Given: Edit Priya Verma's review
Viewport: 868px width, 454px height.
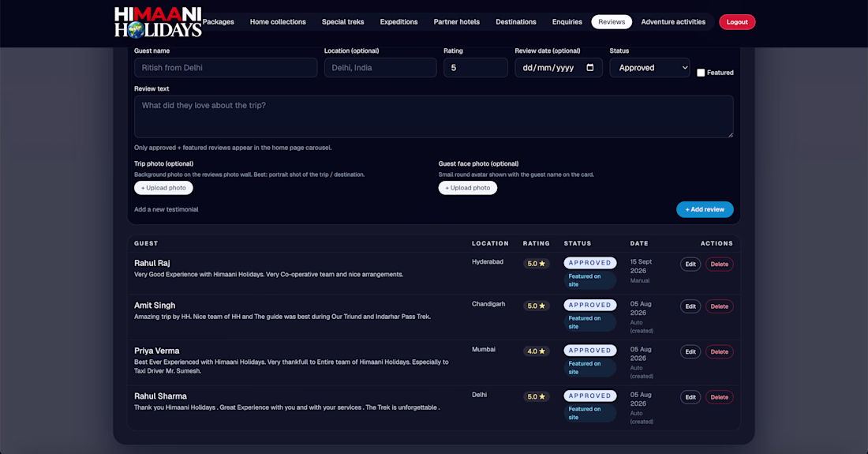Looking at the screenshot, I should pos(690,351).
